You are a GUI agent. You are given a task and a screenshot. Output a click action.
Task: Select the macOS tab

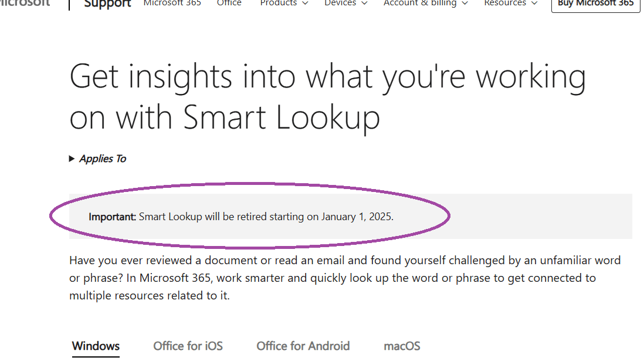pyautogui.click(x=402, y=346)
